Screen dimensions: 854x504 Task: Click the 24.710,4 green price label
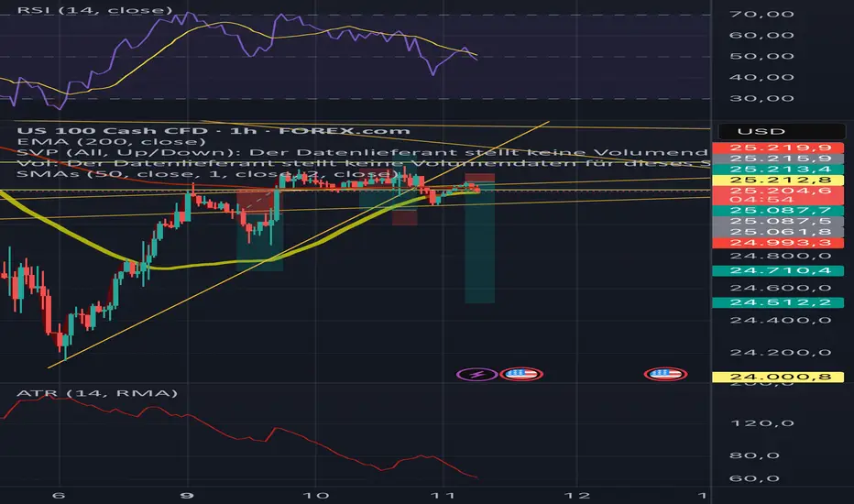coord(778,271)
